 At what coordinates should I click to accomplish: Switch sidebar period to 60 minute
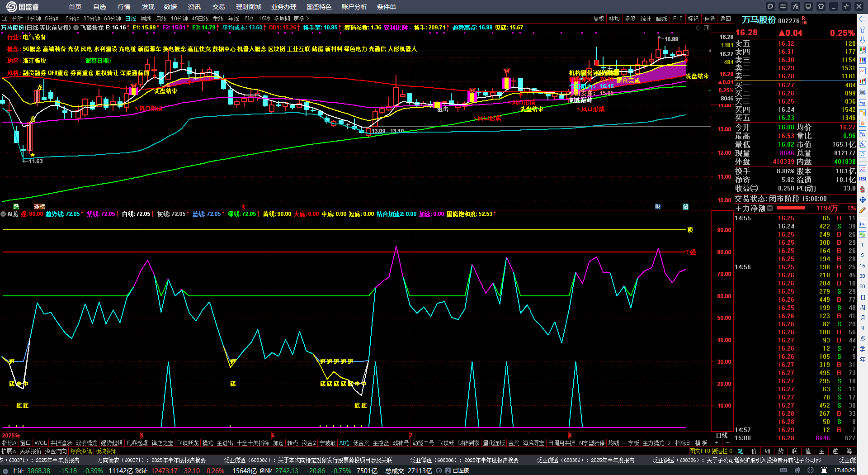tap(863, 286)
